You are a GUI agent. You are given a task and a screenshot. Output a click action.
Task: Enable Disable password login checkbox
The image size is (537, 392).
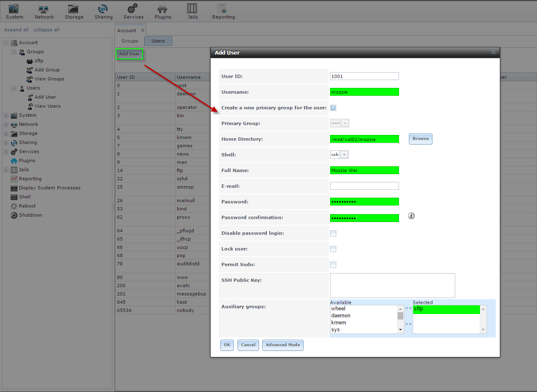click(333, 233)
